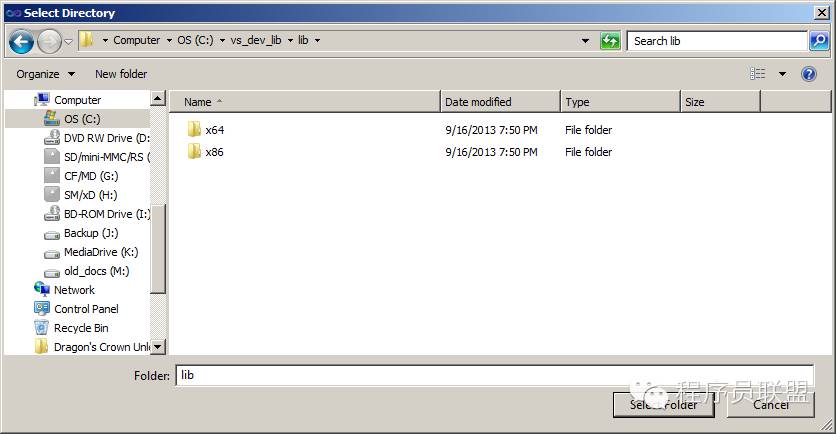Click the Backup (J:) drive icon

coord(52,235)
